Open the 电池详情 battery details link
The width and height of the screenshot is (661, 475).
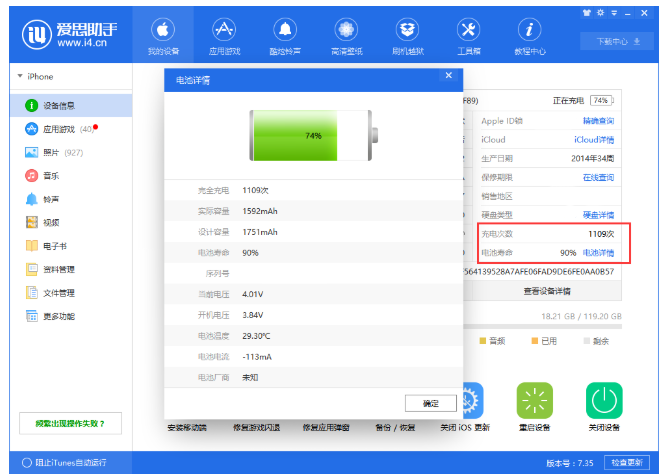[x=598, y=253]
